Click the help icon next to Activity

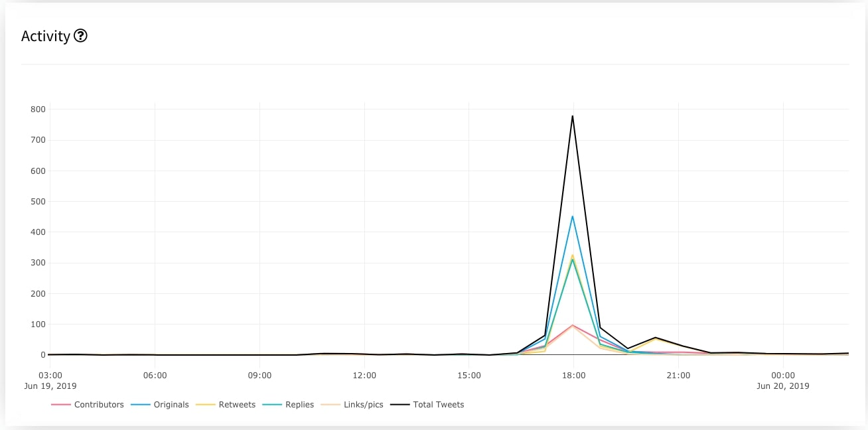pos(81,36)
